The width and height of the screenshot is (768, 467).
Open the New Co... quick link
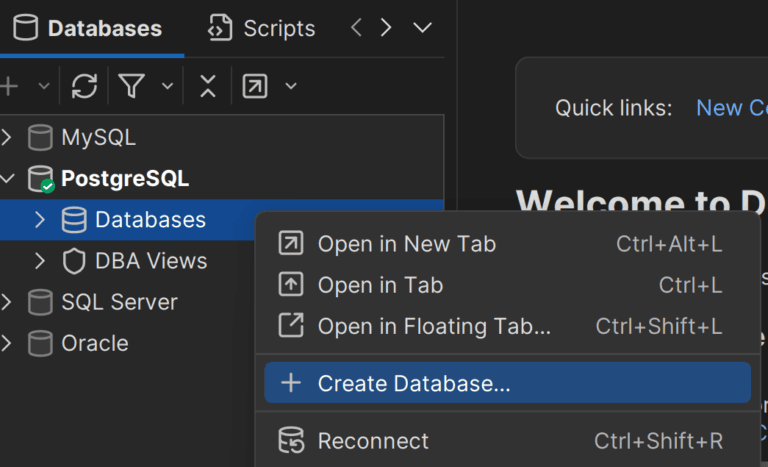732,108
